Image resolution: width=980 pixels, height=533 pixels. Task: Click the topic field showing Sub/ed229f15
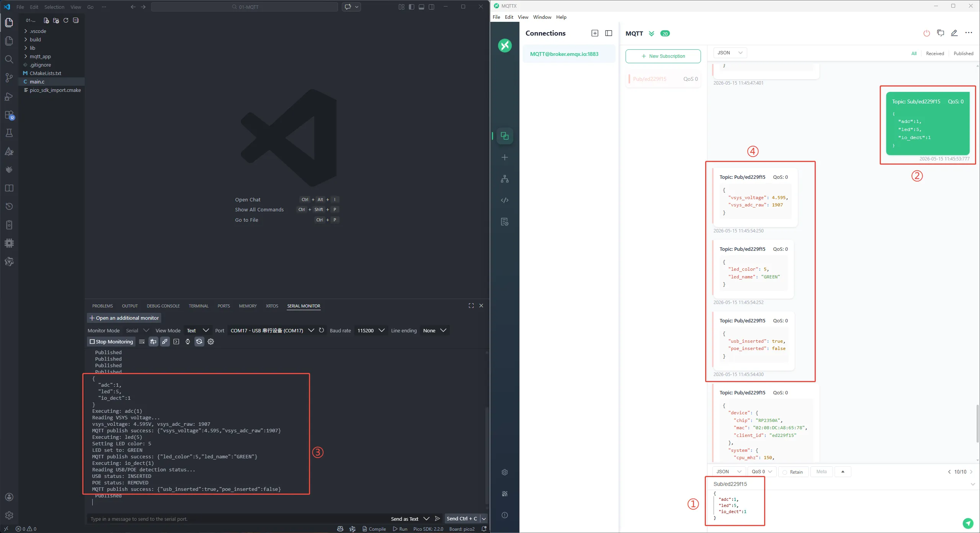pos(842,484)
